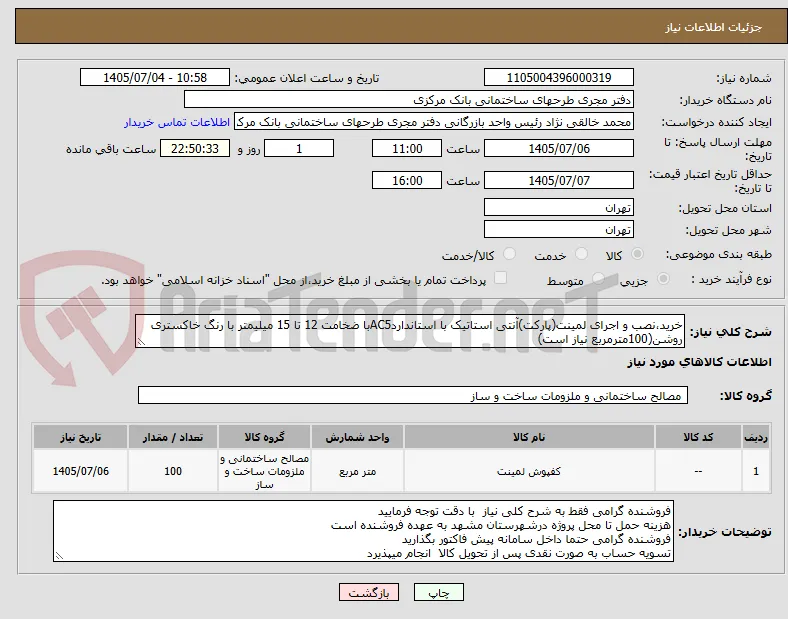The height and width of the screenshot is (619, 788).
Task: Click the گروه کالا field
Action: point(413,395)
